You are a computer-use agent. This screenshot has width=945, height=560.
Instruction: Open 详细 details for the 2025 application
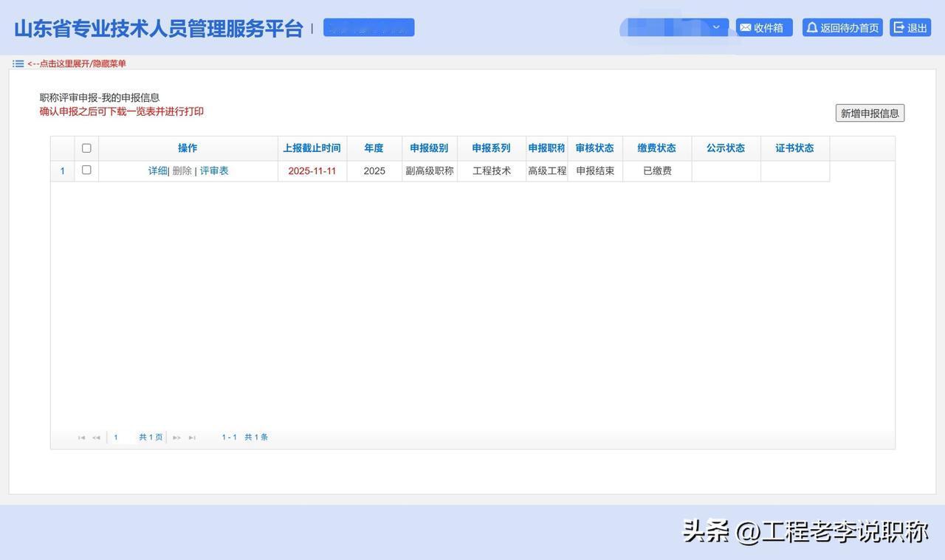[157, 169]
